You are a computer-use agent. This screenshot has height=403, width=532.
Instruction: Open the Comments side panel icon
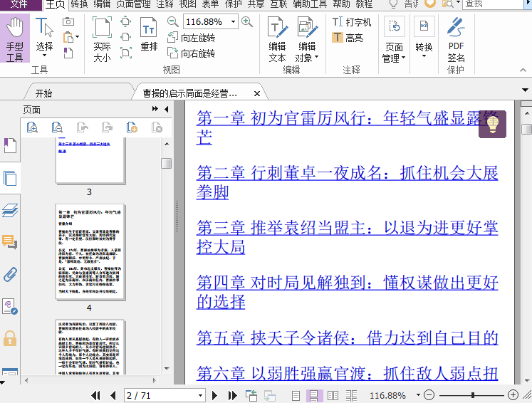point(10,242)
